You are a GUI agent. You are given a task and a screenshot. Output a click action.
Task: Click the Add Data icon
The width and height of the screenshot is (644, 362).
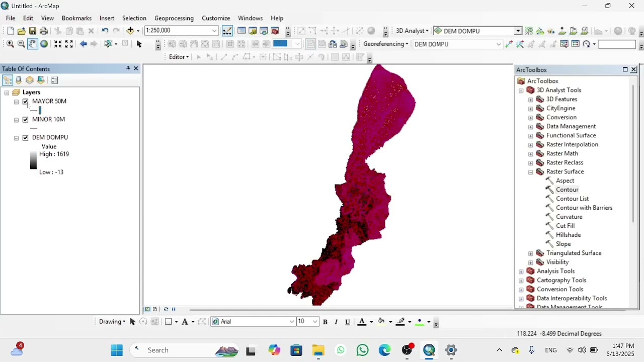(130, 31)
